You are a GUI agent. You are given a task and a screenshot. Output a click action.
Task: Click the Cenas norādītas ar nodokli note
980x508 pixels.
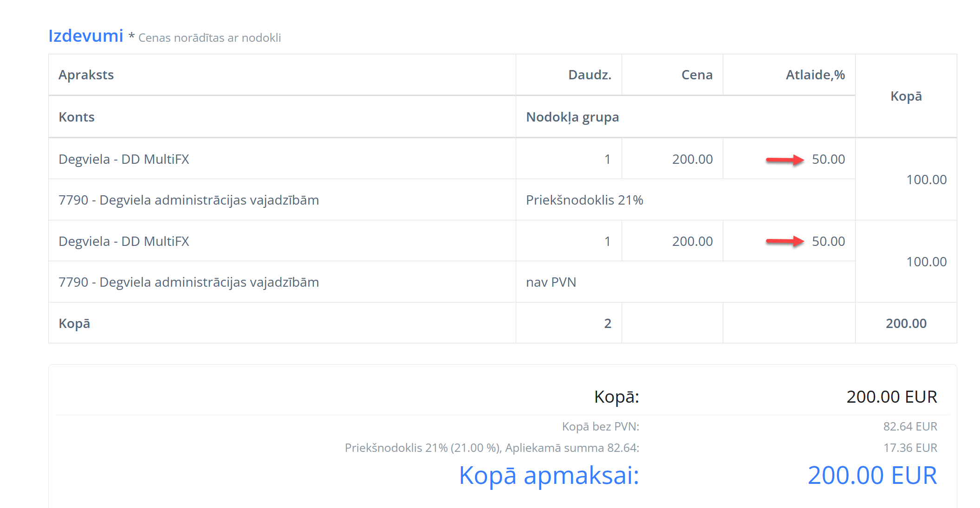[209, 38]
